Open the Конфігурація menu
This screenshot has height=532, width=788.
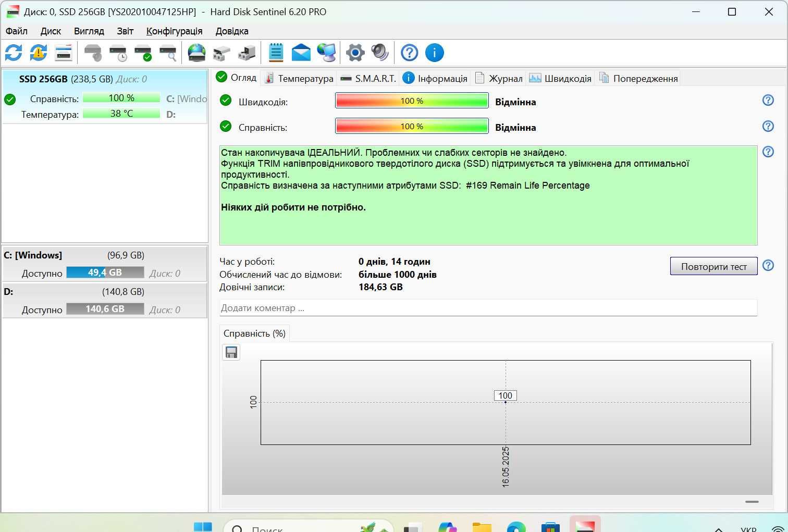pyautogui.click(x=174, y=31)
